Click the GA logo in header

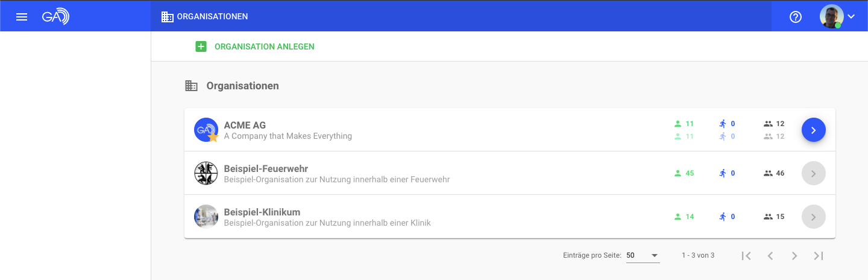click(x=55, y=16)
